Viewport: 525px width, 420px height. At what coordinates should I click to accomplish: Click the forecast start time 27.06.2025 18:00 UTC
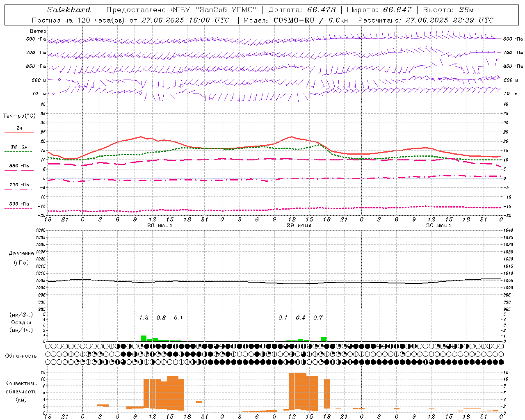click(x=185, y=20)
